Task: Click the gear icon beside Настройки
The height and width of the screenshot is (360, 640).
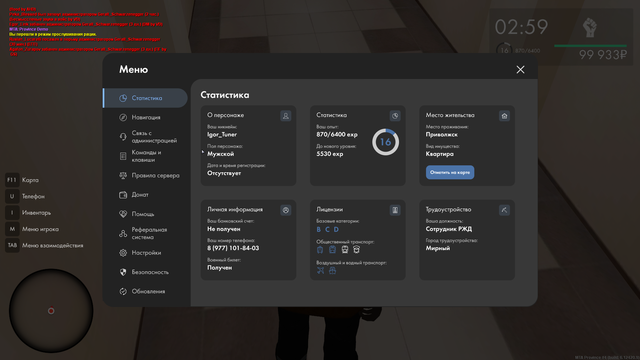Action: click(123, 253)
